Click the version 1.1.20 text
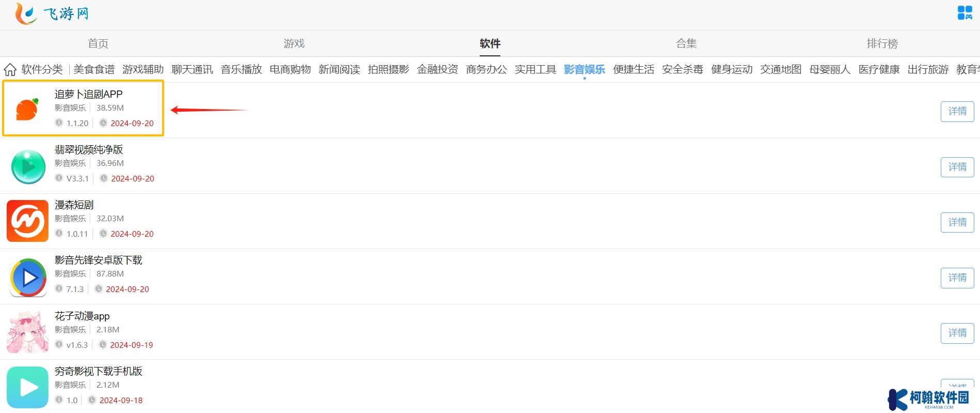This screenshot has height=413, width=980. tap(77, 124)
